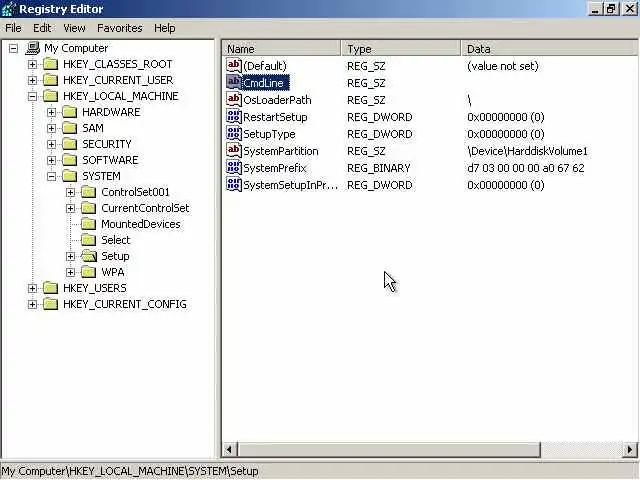
Task: Click the HKEY_USERS folder icon
Action: pos(51,288)
